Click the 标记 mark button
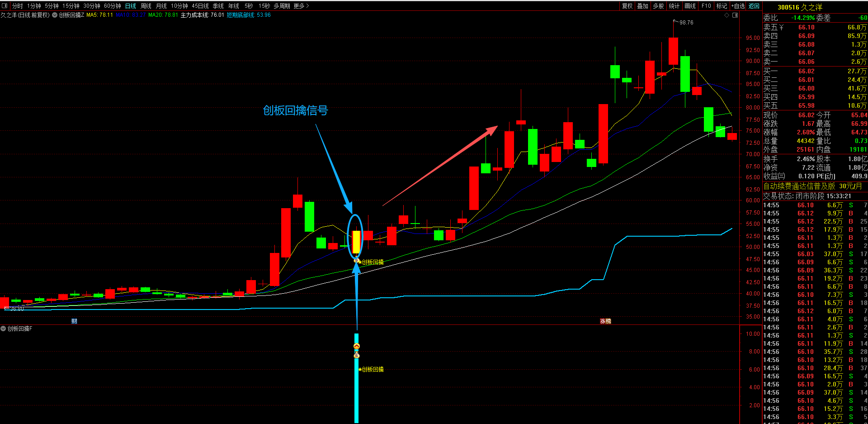The image size is (868, 424). pos(722,6)
